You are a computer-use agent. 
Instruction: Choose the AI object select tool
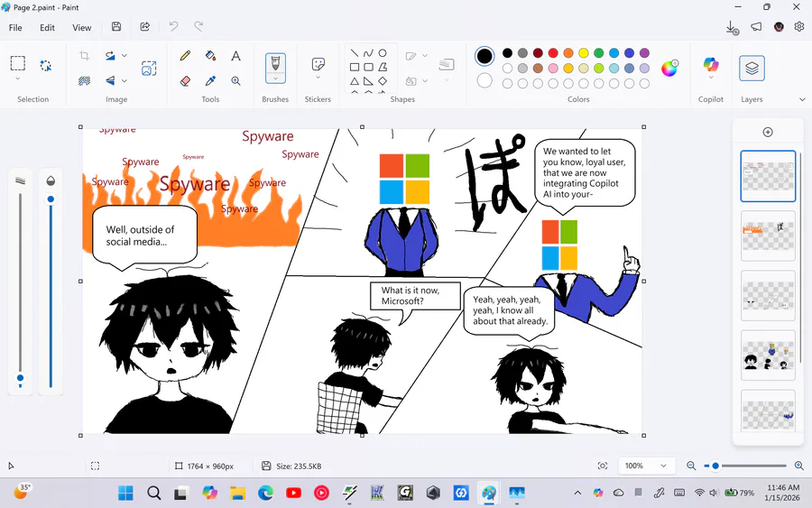click(x=46, y=65)
